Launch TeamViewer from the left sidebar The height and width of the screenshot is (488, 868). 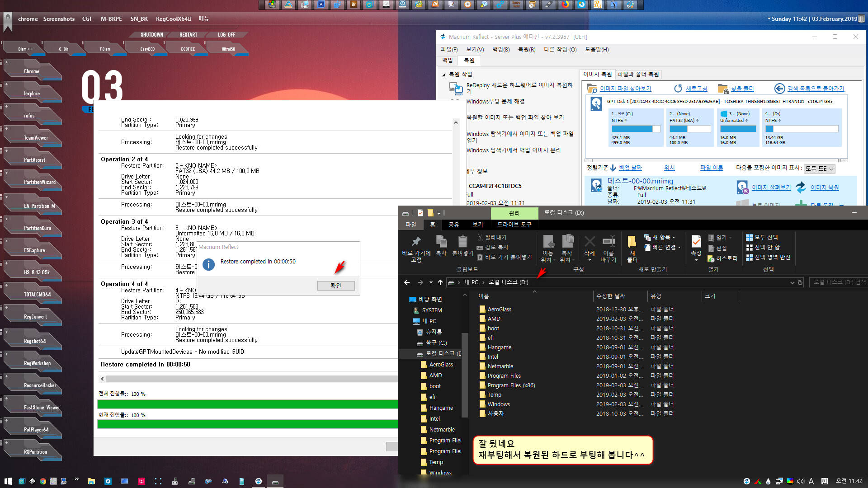(36, 138)
